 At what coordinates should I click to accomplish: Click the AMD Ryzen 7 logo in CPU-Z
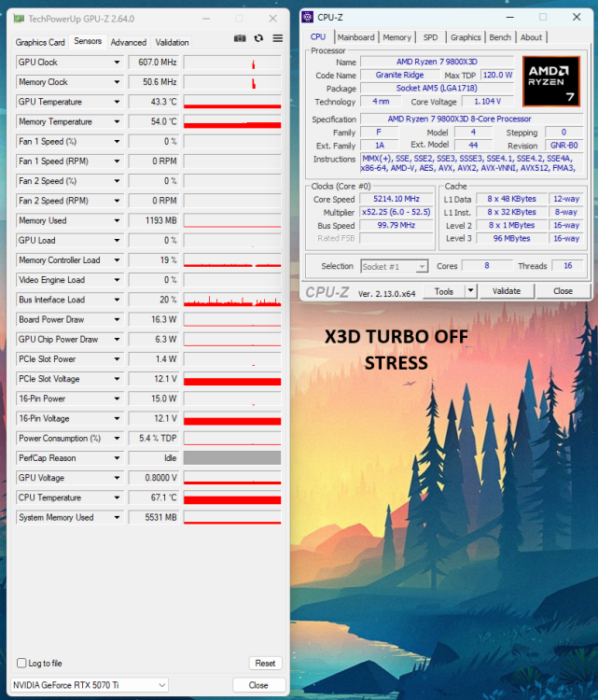(551, 81)
